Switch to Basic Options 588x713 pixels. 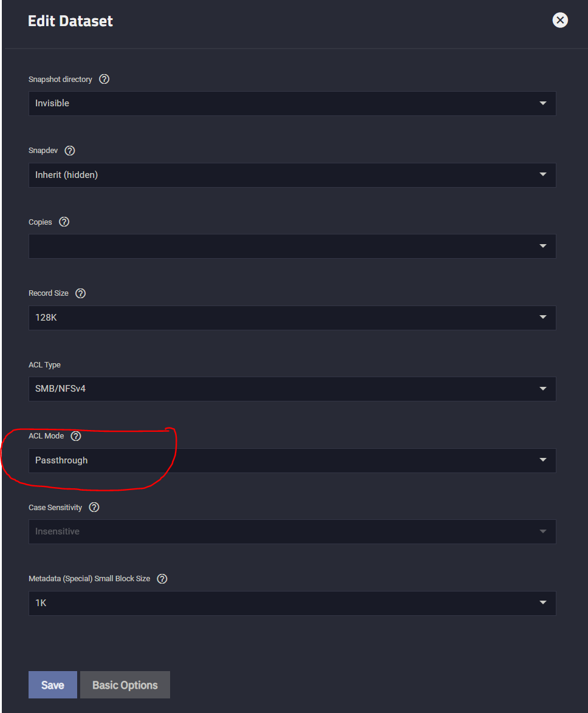[125, 685]
